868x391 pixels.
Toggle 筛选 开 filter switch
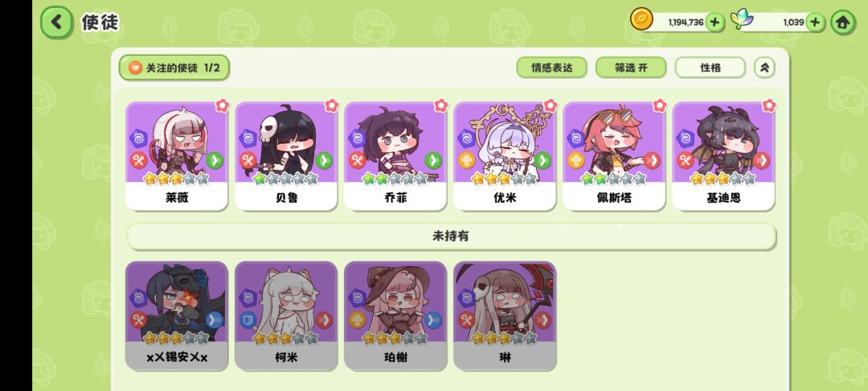tap(631, 68)
